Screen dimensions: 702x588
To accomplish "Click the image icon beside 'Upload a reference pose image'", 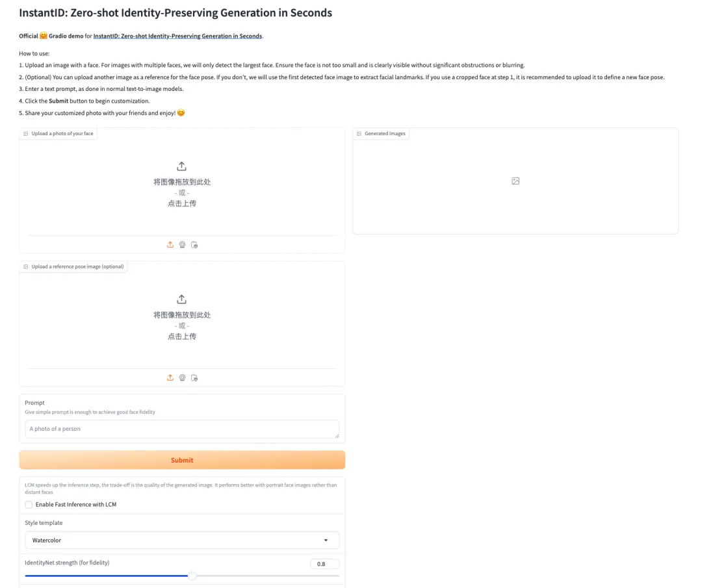I will 26,266.
